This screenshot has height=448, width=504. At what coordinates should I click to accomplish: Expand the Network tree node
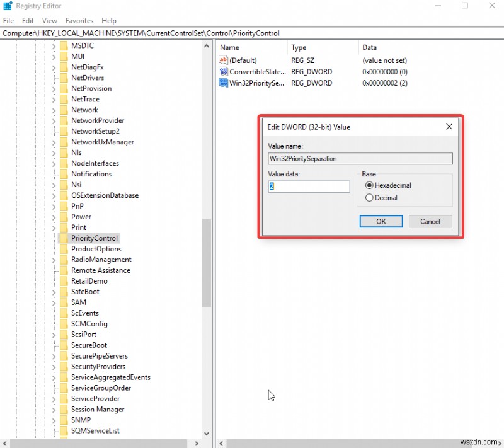[54, 110]
